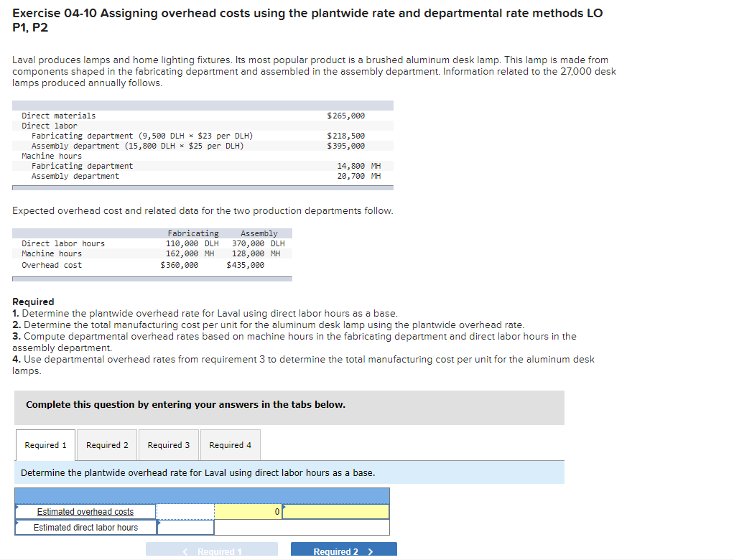
Task: Click the Assembly column header
Action: [x=259, y=233]
